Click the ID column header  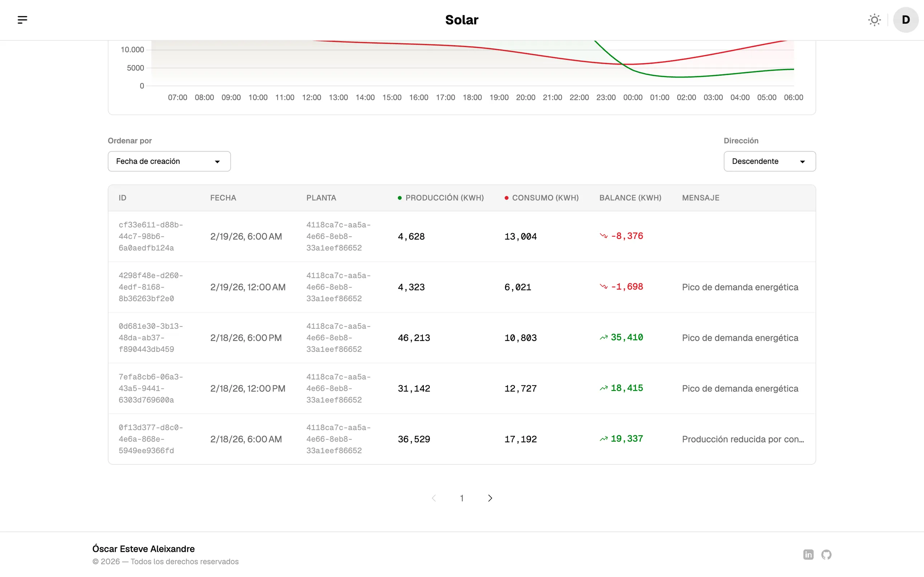pos(122,198)
